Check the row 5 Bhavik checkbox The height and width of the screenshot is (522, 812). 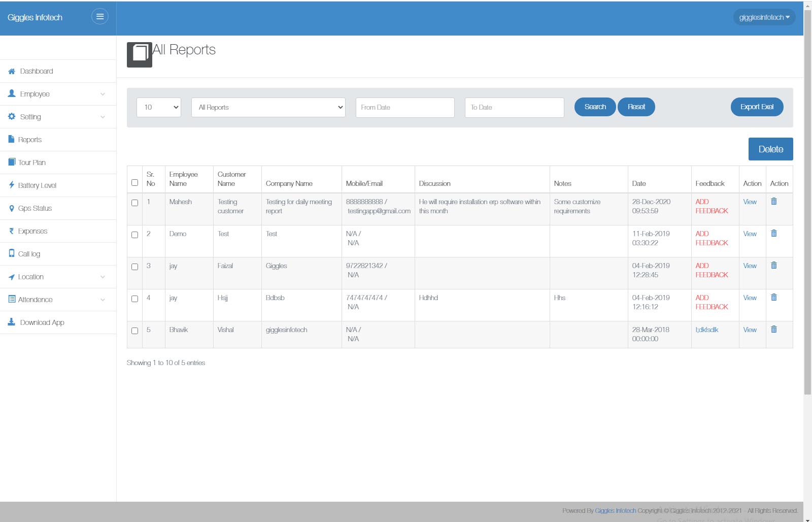coord(134,331)
